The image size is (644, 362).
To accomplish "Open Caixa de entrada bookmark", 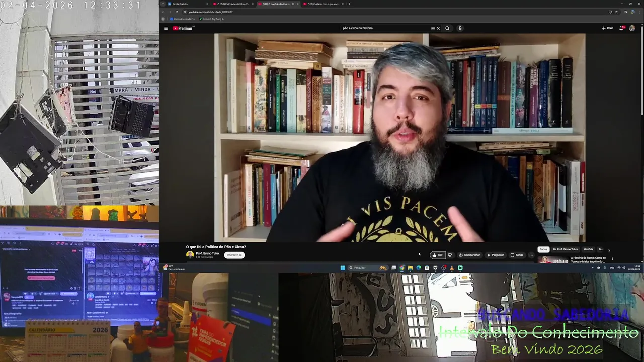I will (x=182, y=19).
